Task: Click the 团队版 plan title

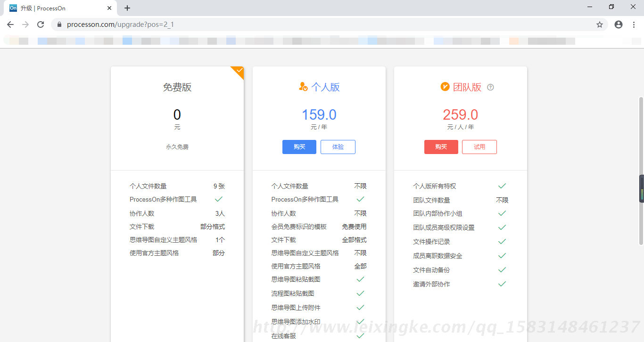Action: [x=467, y=87]
